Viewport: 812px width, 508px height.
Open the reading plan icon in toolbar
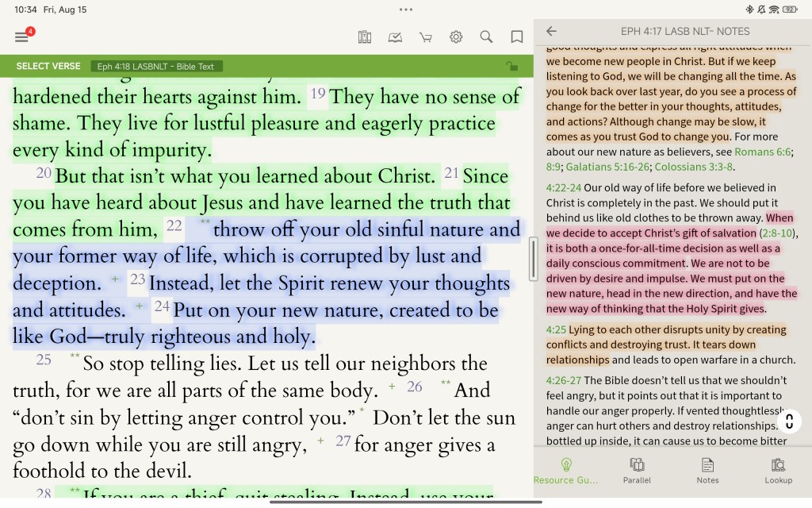click(x=395, y=37)
